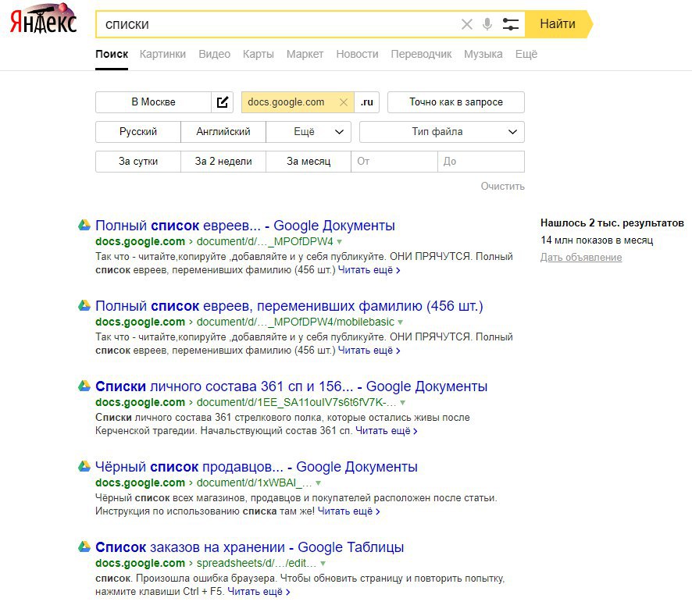The image size is (692, 616).
Task: Expand URL arrow after '1EE_SA11ouIV7s6t6fV7K-...'
Action: pos(402,402)
